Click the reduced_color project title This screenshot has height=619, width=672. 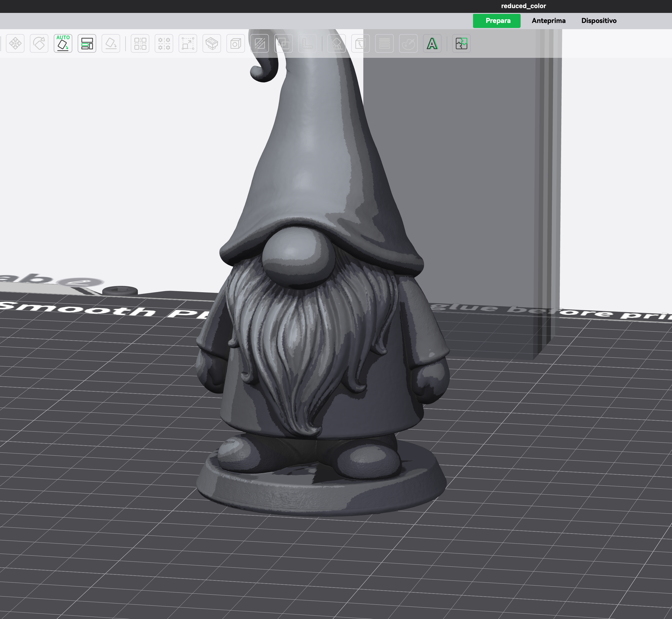[523, 6]
